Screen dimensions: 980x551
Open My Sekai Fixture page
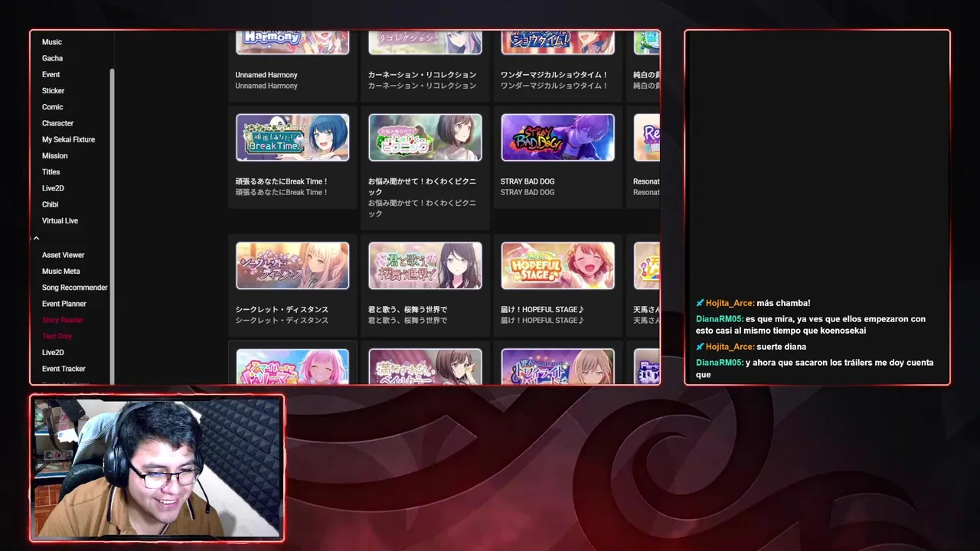tap(68, 139)
